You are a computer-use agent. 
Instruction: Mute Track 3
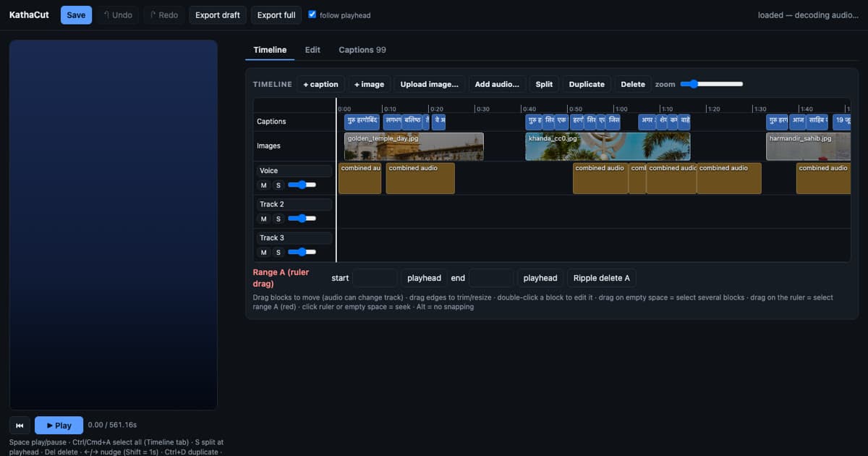(264, 252)
